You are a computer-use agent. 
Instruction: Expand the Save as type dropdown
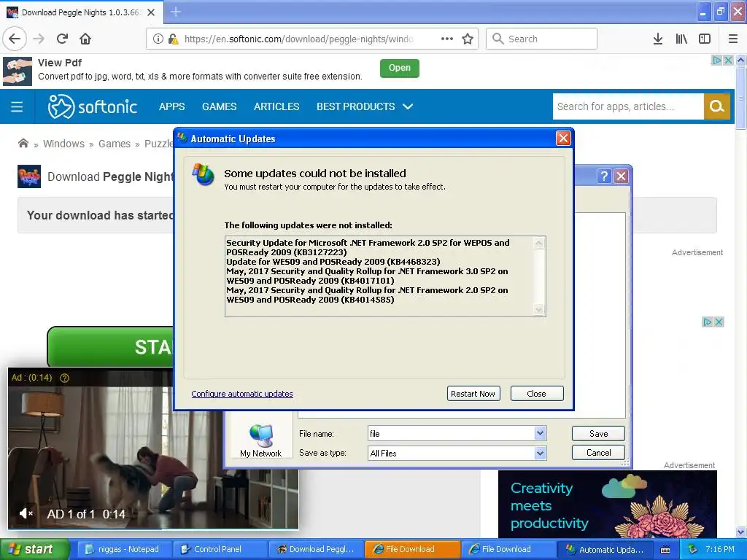tap(540, 454)
